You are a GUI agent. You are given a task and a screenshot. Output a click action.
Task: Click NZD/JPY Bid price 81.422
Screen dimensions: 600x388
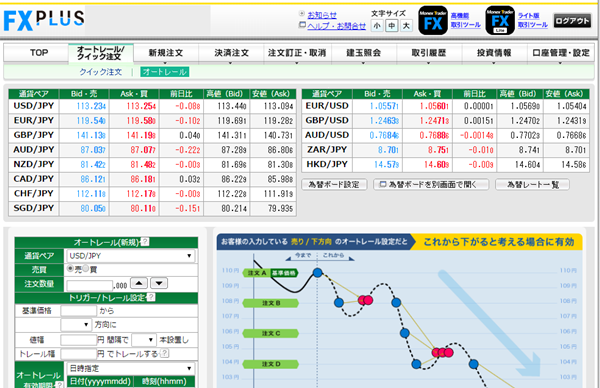[93, 165]
